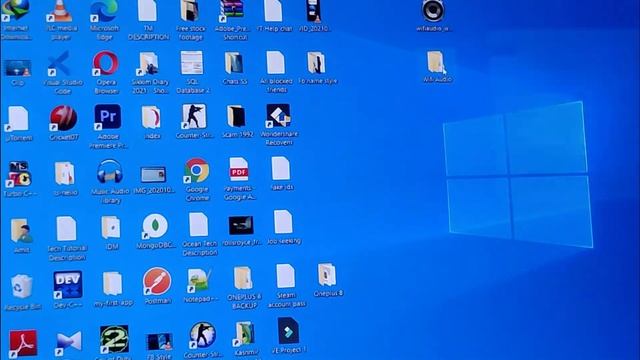The height and width of the screenshot is (360, 640).
Task: Launch Visual Studio Code shortcut
Action: coord(61,63)
